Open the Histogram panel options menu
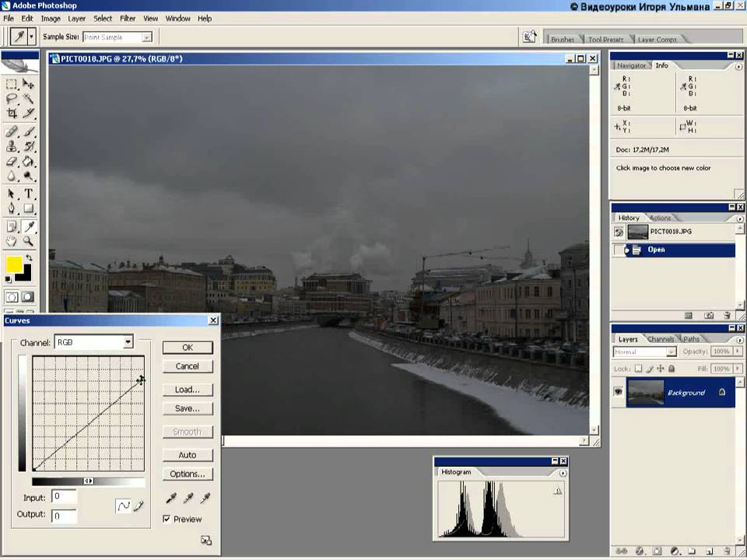747x560 pixels. click(563, 472)
